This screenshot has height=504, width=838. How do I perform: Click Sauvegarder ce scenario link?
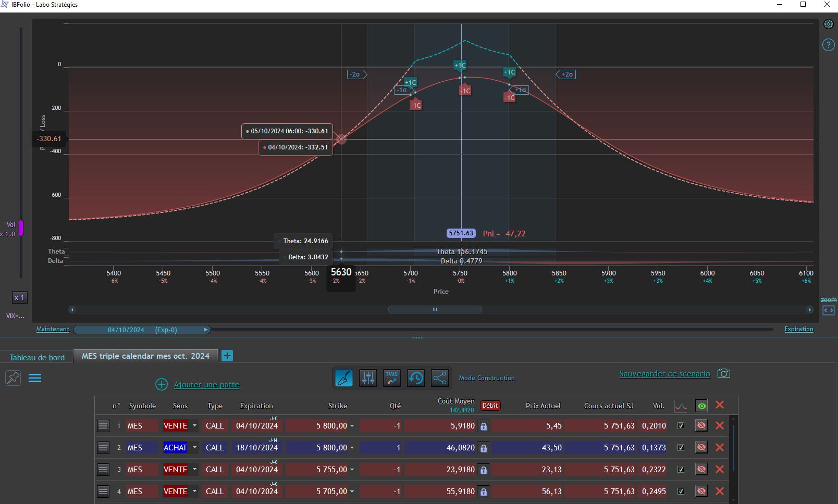pyautogui.click(x=664, y=374)
